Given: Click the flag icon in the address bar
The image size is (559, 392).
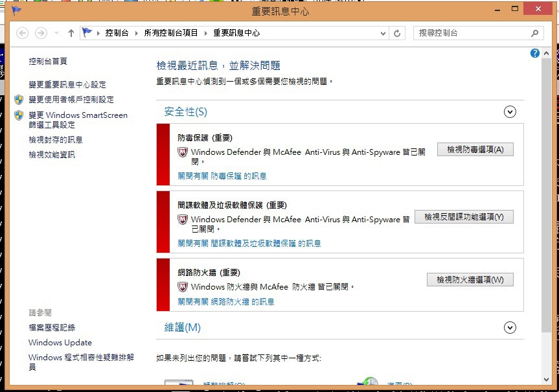Looking at the screenshot, I should (x=87, y=33).
